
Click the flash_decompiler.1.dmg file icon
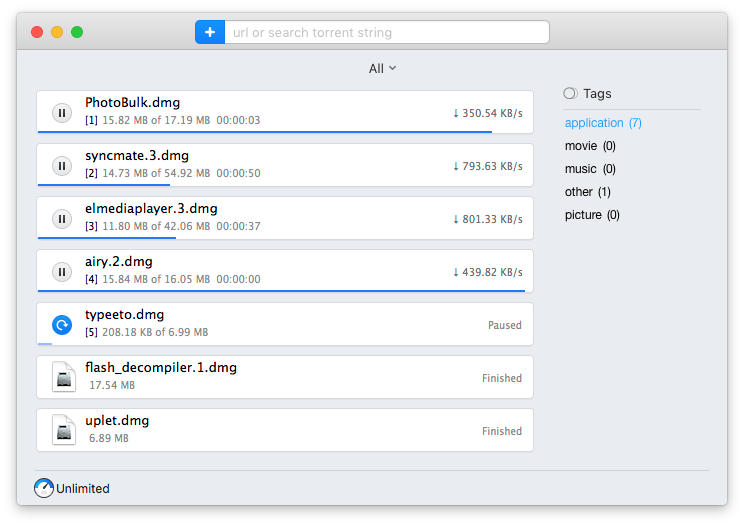tap(64, 377)
